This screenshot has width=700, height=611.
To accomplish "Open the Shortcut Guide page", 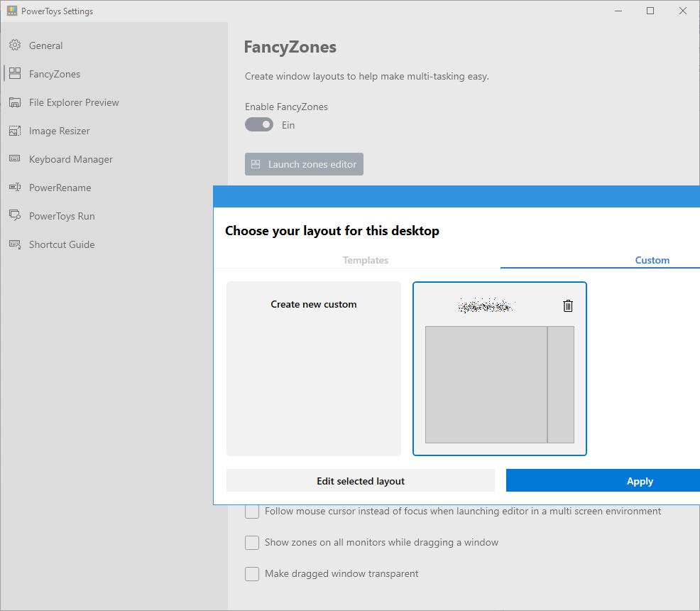I will (x=62, y=244).
